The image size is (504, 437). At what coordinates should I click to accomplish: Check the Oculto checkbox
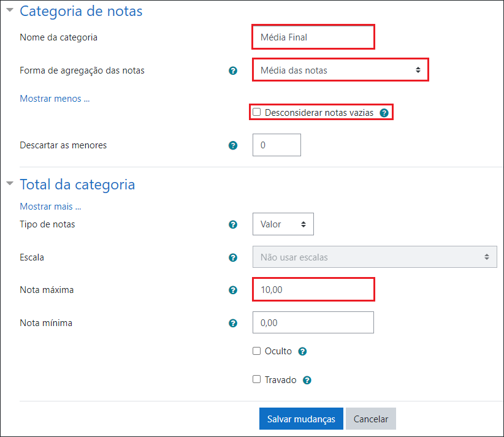point(257,351)
